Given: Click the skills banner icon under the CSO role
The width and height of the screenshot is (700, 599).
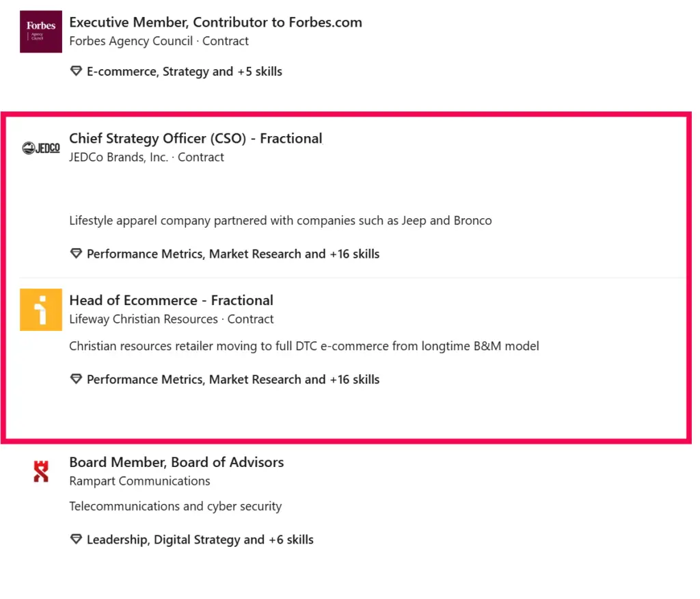Looking at the screenshot, I should pyautogui.click(x=76, y=254).
